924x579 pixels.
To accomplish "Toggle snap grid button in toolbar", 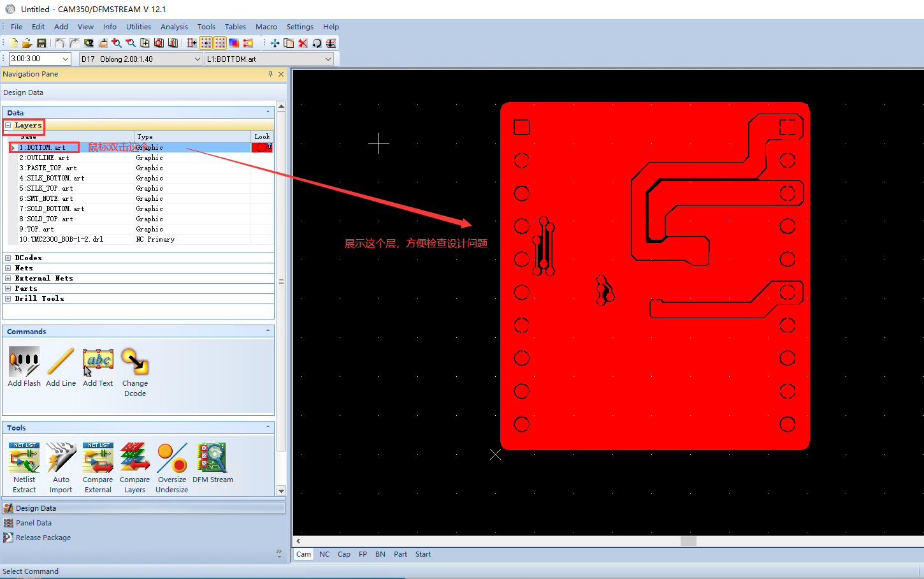I will tap(205, 43).
